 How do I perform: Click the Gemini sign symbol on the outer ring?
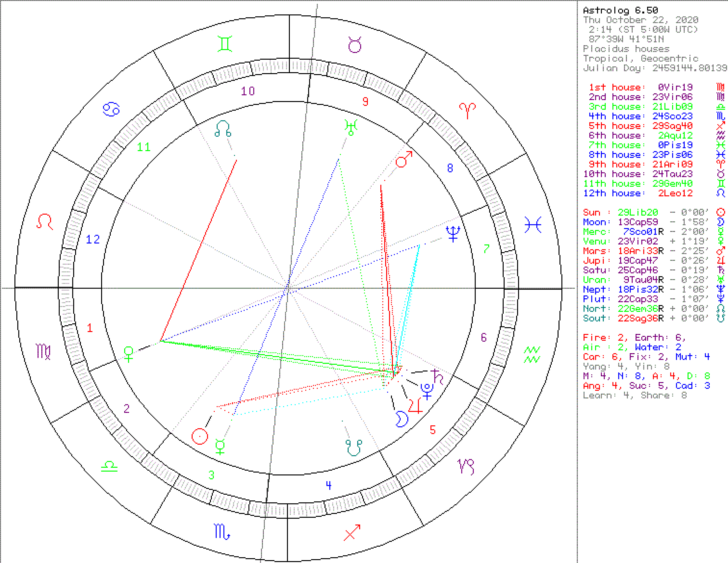click(x=225, y=44)
